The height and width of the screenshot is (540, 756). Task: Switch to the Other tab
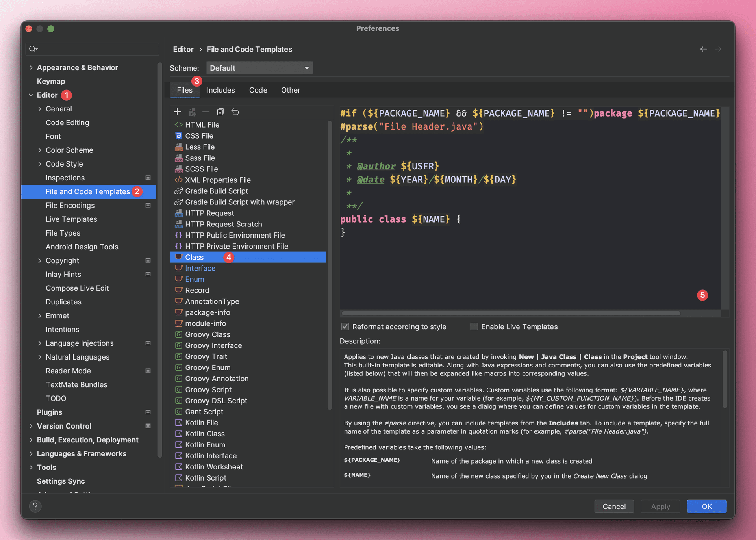tap(290, 90)
